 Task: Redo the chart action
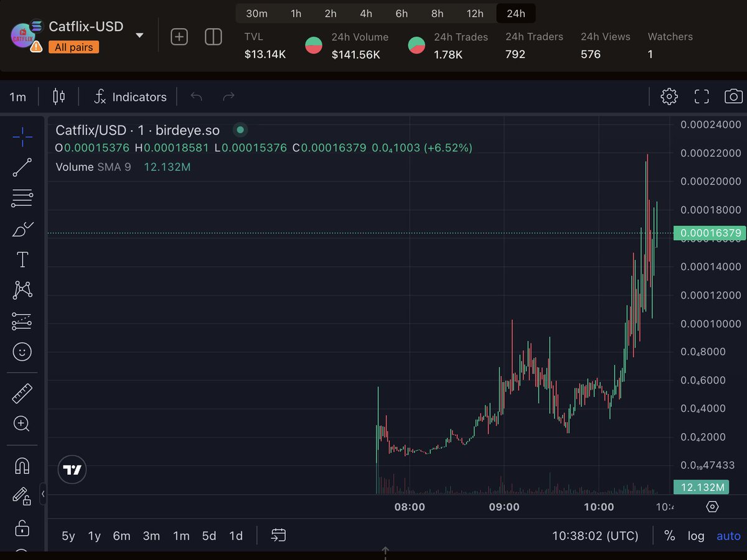click(x=229, y=96)
